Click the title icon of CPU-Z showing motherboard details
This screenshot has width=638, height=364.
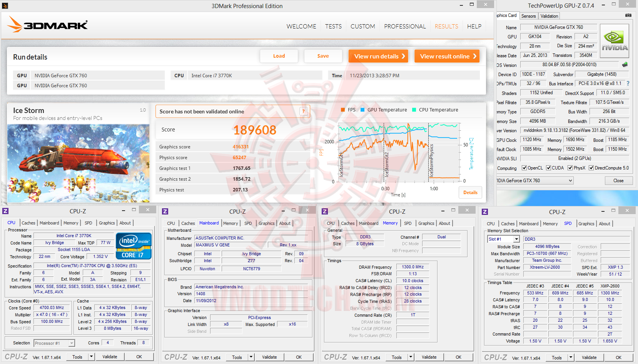pyautogui.click(x=165, y=211)
